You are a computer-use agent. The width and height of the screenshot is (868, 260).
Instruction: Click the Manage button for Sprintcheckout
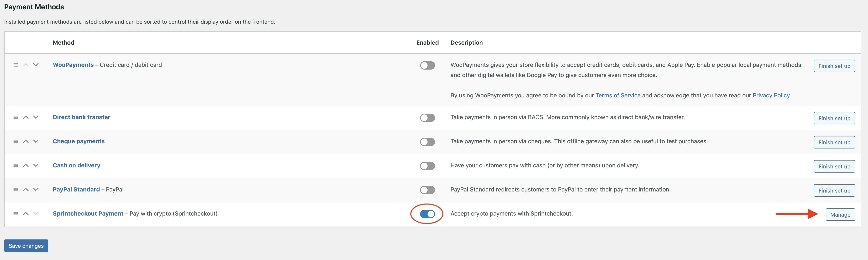(840, 215)
